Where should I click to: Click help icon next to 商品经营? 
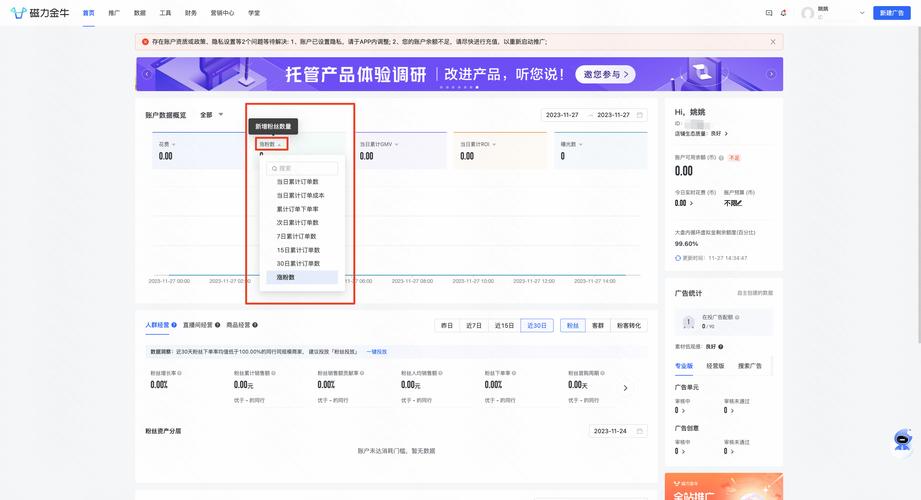[255, 325]
